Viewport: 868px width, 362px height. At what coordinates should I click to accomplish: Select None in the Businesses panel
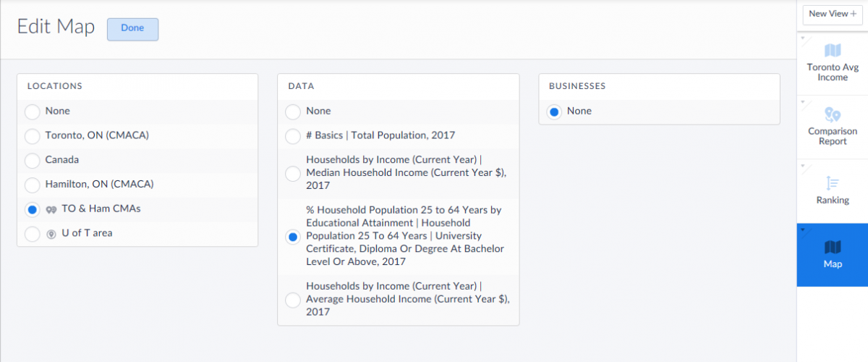pos(554,111)
